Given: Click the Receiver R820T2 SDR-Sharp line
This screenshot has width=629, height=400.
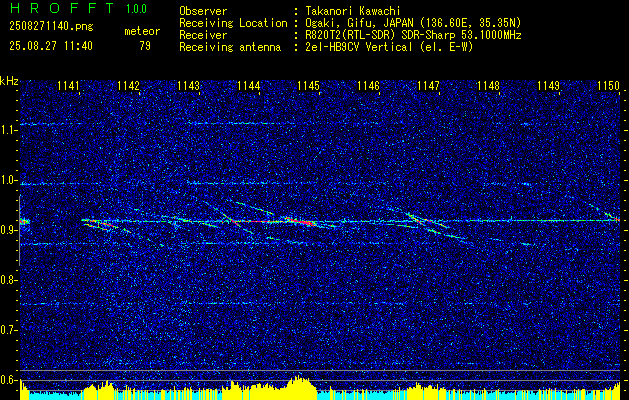Looking at the screenshot, I should [350, 35].
